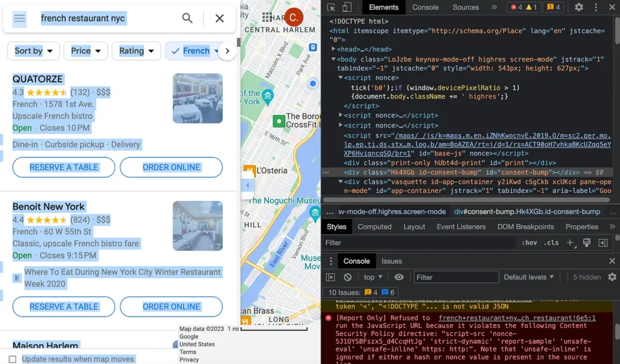Open DevTools settings gear
The height and width of the screenshot is (364, 620).
579,7
